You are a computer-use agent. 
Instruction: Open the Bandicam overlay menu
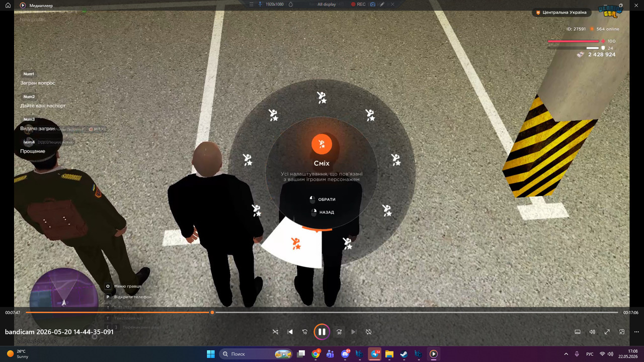[x=253, y=4]
